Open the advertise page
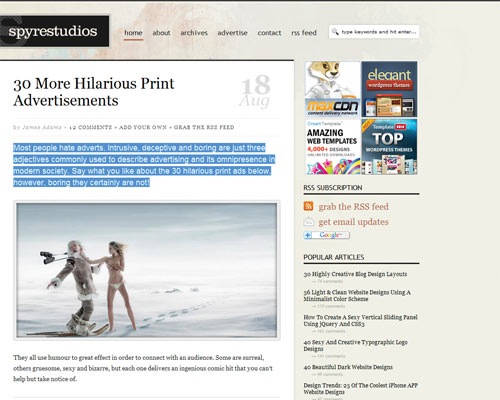This screenshot has width=500, height=400. [232, 33]
